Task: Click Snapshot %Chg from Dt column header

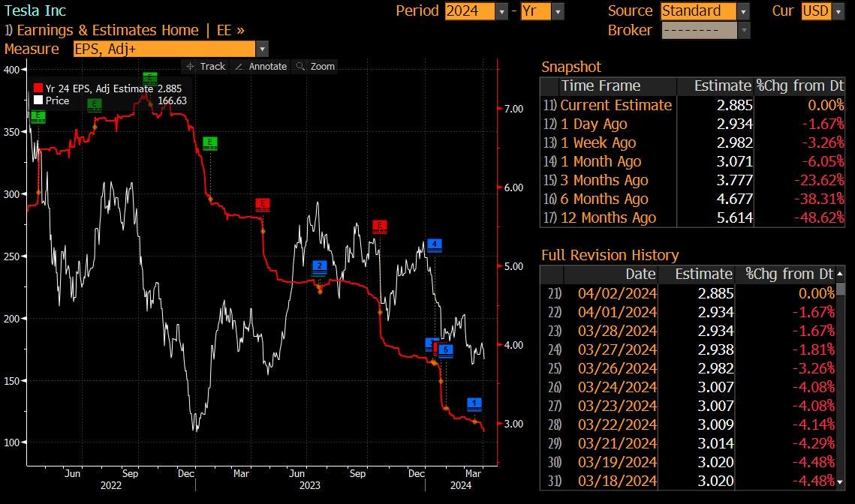Action: 800,86
